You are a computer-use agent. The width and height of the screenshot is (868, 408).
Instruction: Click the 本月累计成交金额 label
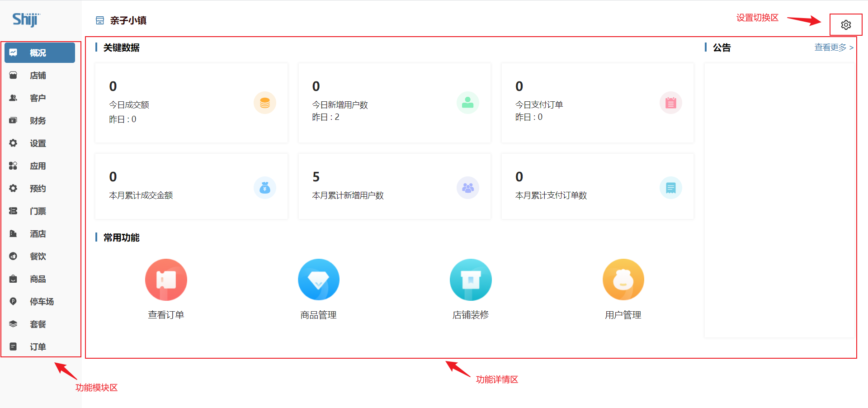141,195
